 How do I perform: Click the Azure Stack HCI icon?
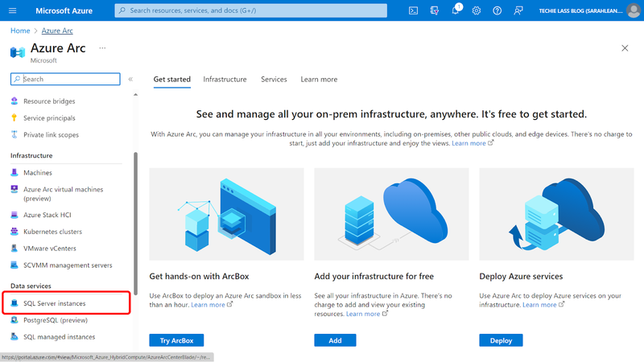click(x=14, y=215)
